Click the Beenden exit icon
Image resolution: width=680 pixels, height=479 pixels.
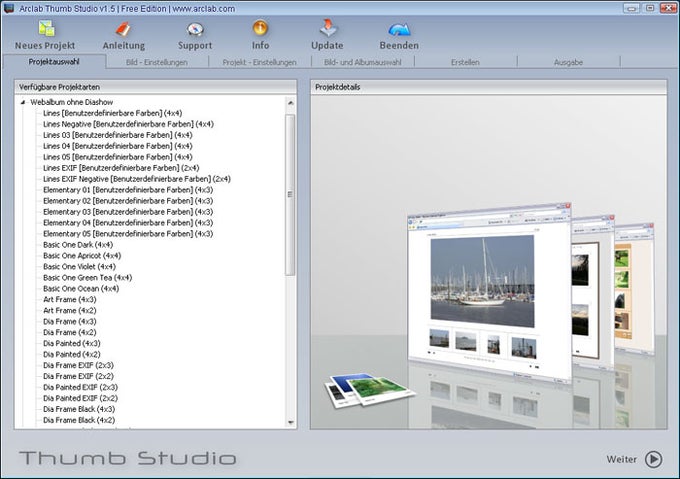coord(399,29)
